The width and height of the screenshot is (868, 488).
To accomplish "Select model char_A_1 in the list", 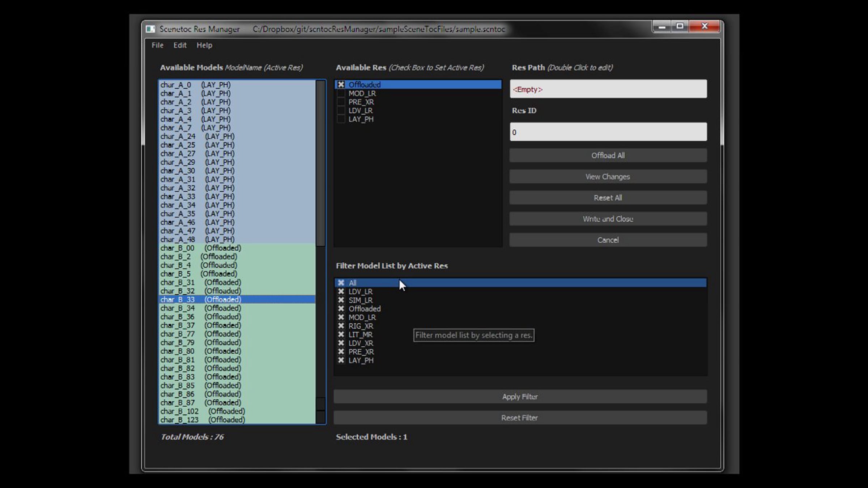I will [237, 93].
